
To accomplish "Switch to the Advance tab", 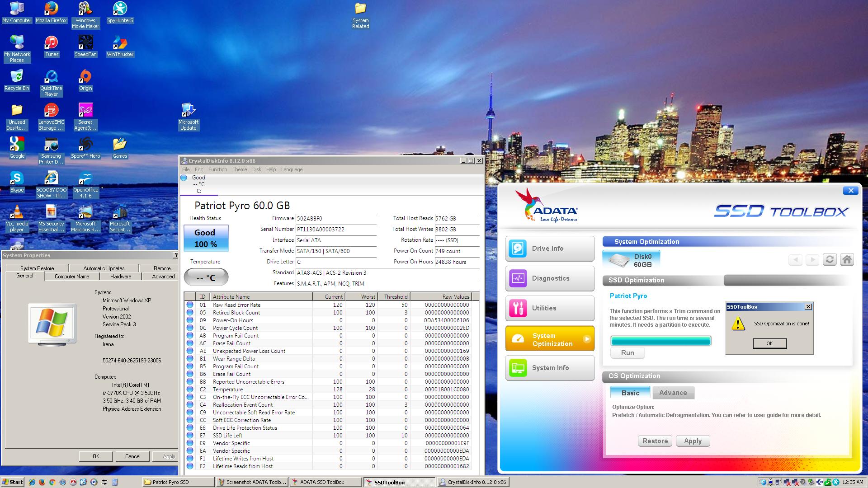I will [673, 393].
